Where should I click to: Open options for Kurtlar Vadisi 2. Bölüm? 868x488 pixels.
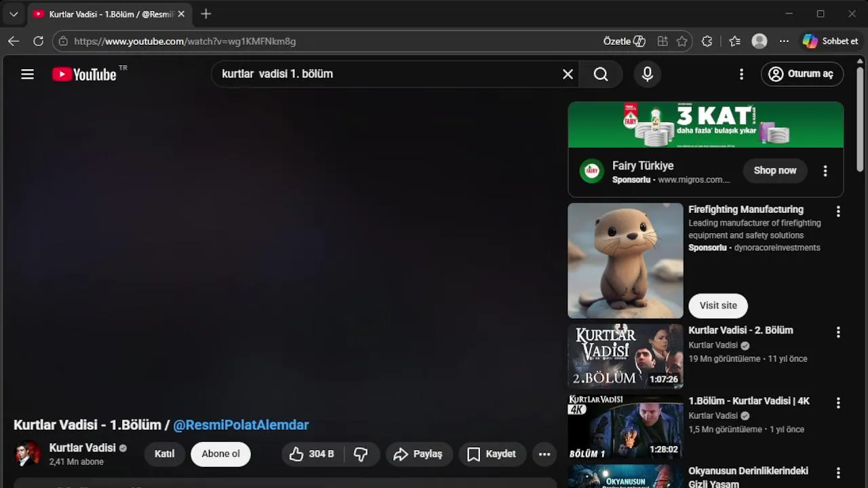(x=838, y=332)
